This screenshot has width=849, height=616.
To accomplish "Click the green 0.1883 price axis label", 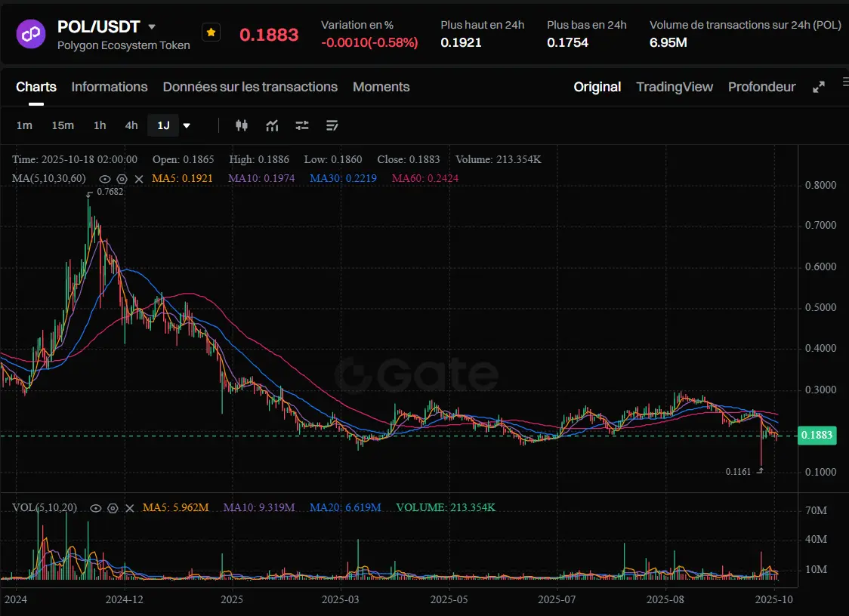I will point(817,436).
